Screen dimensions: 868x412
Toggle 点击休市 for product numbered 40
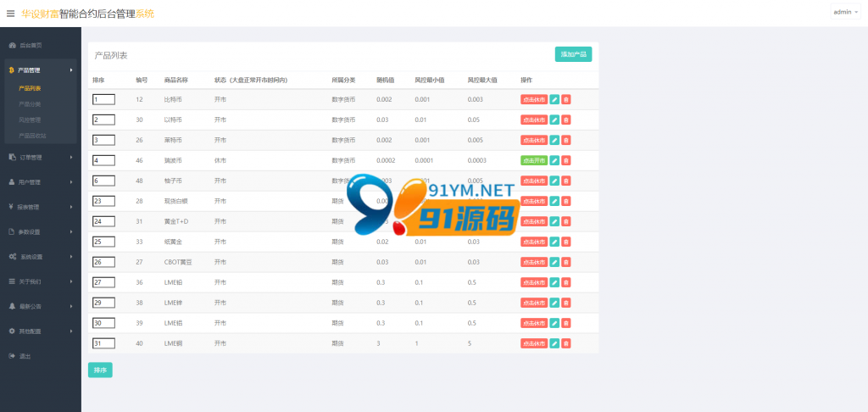pyautogui.click(x=534, y=343)
